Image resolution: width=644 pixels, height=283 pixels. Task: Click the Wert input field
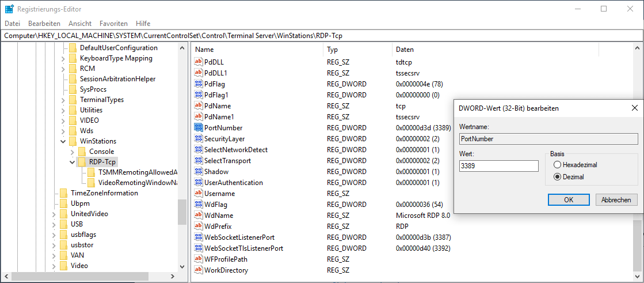tap(498, 166)
